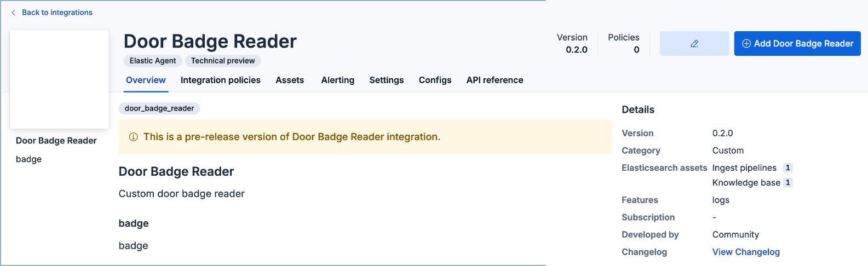Switch to the Configs tab
Viewport: 868px width, 266px height.
tap(435, 80)
